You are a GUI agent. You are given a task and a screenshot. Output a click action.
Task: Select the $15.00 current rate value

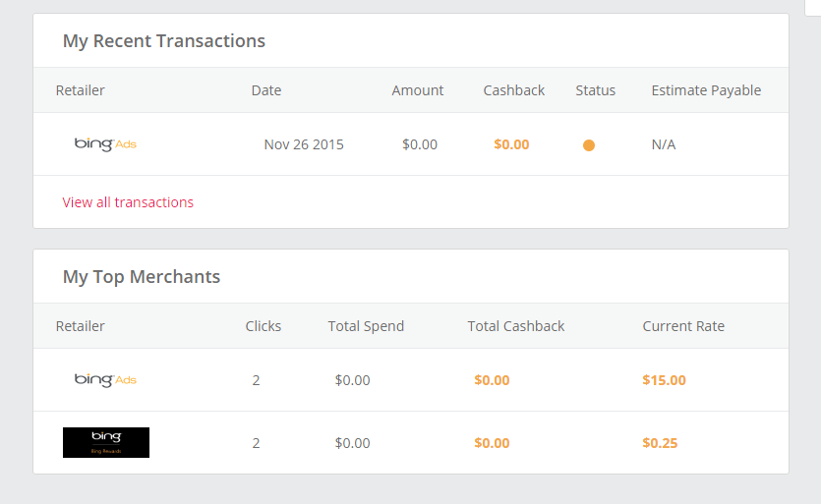[x=664, y=380]
